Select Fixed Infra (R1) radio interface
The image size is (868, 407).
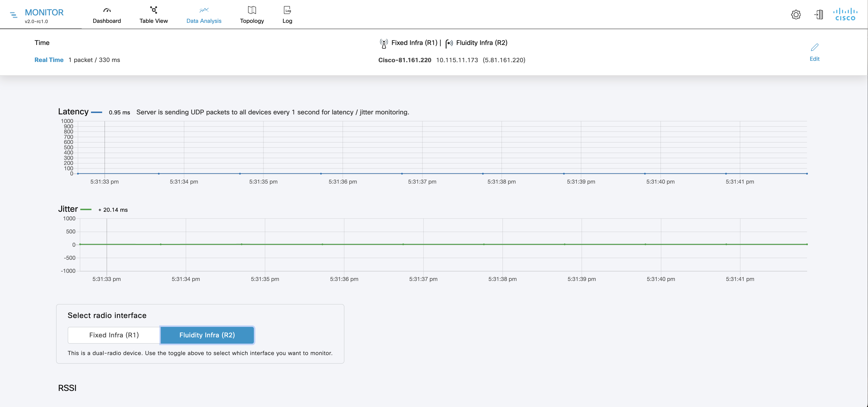(114, 335)
